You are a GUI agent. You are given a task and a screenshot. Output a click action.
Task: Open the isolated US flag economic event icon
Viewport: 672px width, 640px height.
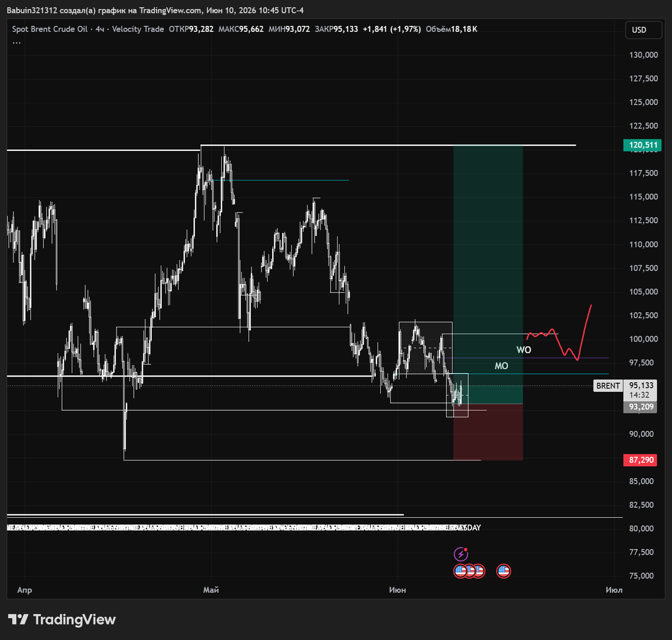click(503, 571)
